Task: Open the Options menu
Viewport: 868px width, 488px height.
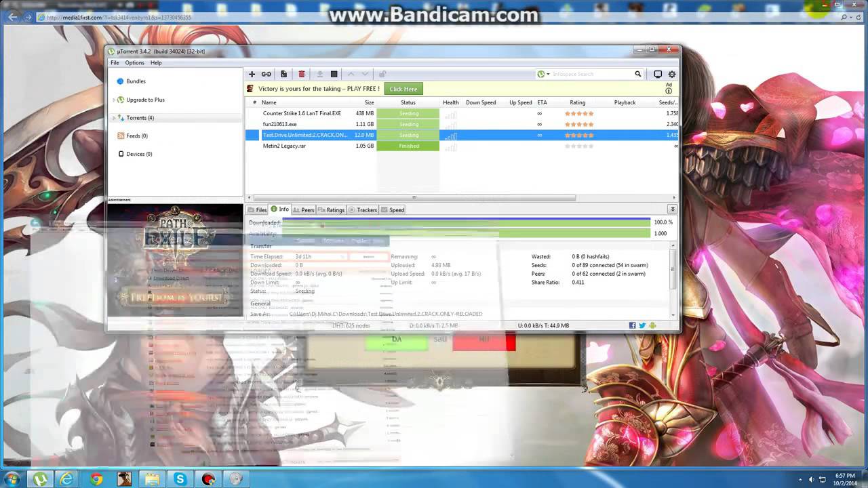Action: point(134,62)
